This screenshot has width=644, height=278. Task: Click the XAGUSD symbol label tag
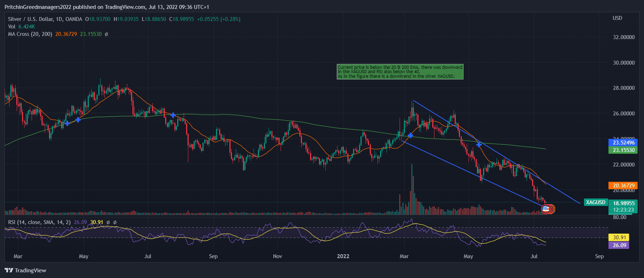pos(595,202)
